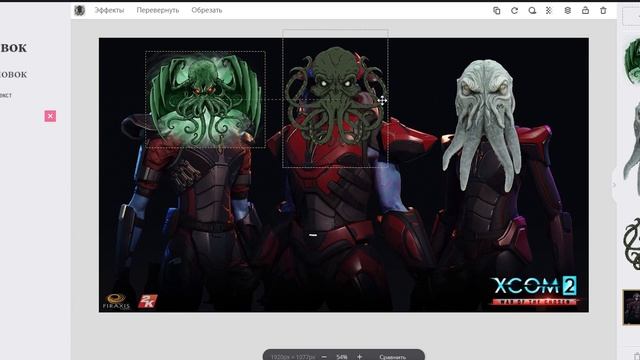Delete selected layer with trash icon
The height and width of the screenshot is (360, 640).
pyautogui.click(x=603, y=11)
